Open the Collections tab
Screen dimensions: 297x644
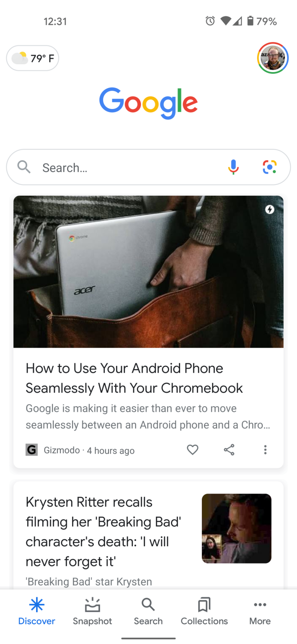[204, 612]
